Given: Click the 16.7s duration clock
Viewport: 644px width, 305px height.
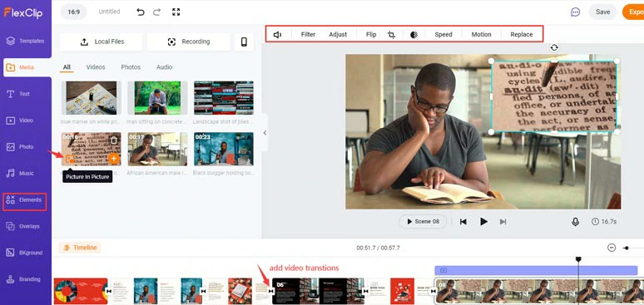Looking at the screenshot, I should (x=604, y=222).
